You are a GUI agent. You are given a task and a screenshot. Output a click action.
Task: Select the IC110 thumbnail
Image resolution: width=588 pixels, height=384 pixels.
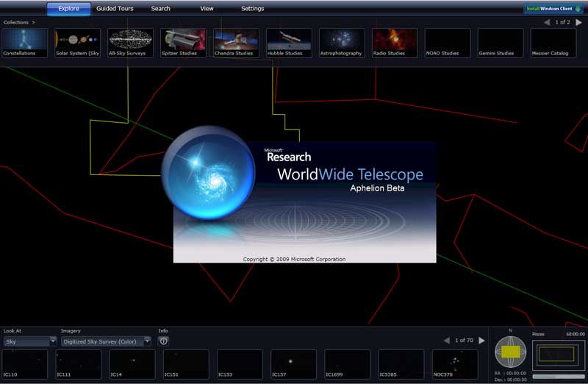(x=25, y=364)
